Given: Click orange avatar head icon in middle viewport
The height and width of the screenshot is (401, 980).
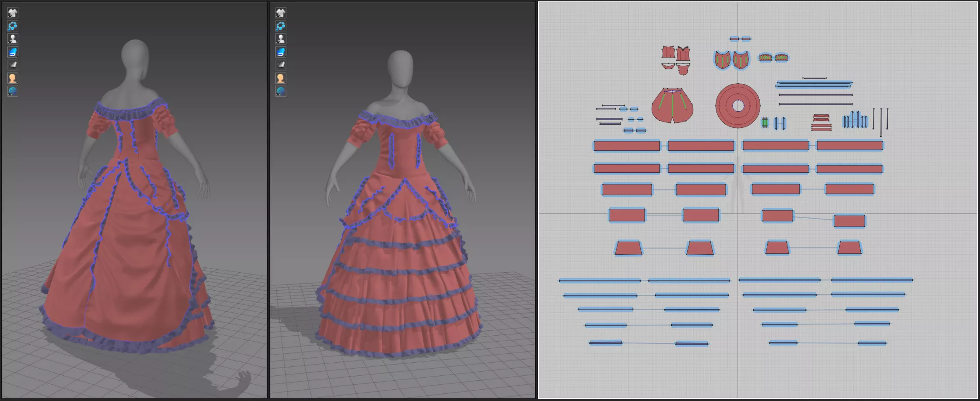Looking at the screenshot, I should pyautogui.click(x=281, y=78).
